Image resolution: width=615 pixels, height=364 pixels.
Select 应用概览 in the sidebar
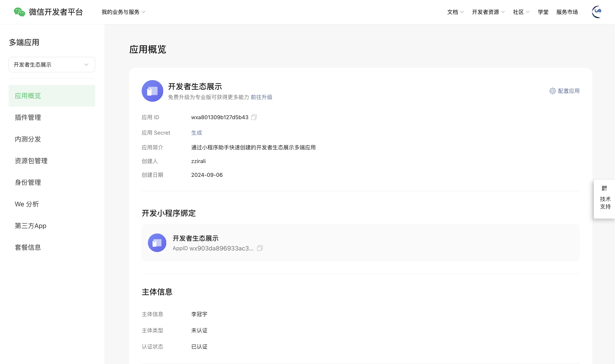(52, 96)
